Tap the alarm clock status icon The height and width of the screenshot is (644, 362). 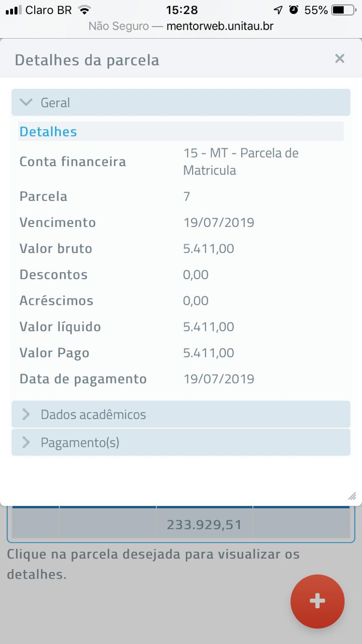(x=294, y=10)
